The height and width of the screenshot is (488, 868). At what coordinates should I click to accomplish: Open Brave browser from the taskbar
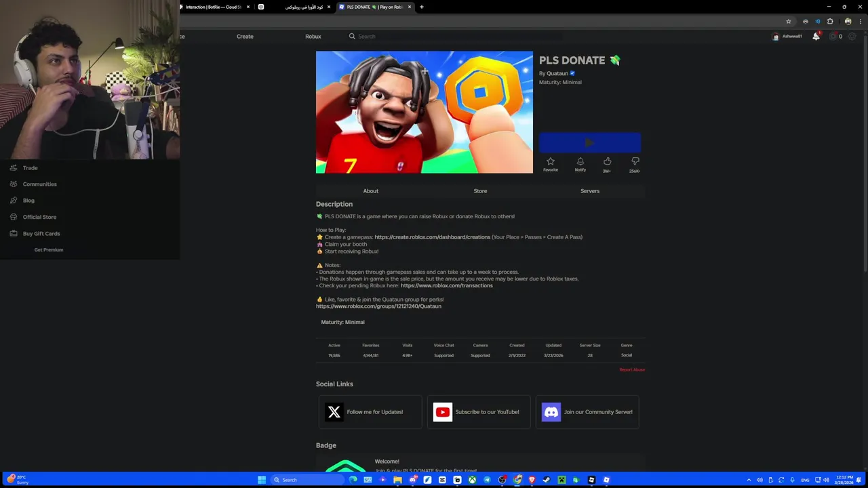pyautogui.click(x=532, y=480)
